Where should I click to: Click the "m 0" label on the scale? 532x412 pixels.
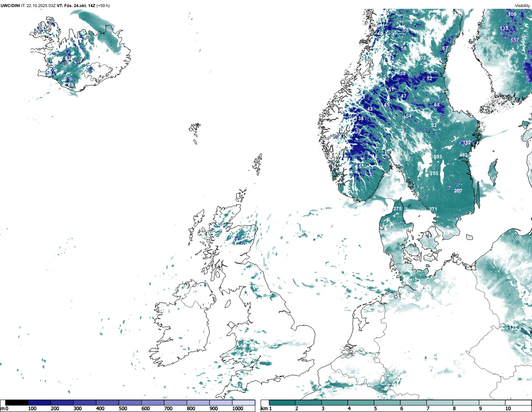4,409
